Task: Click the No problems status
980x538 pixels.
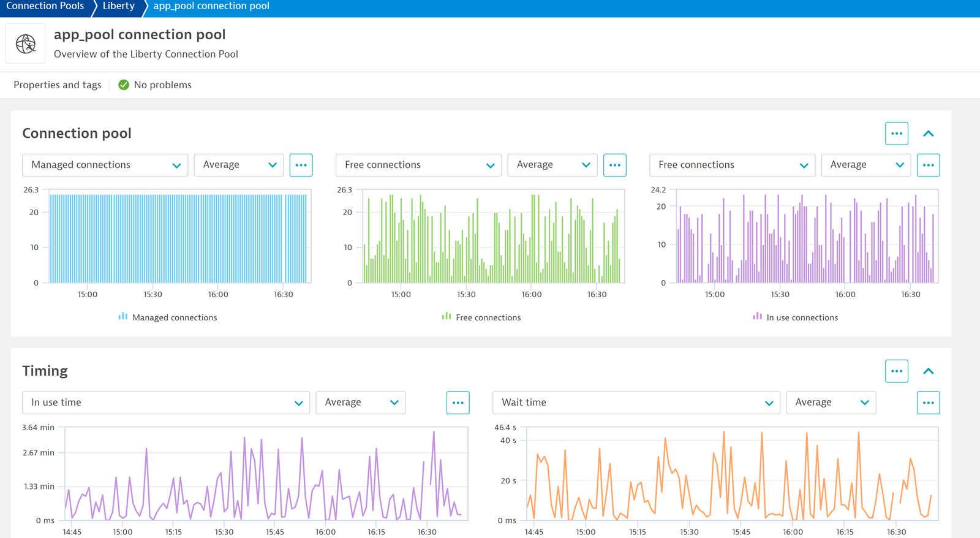Action: point(156,85)
